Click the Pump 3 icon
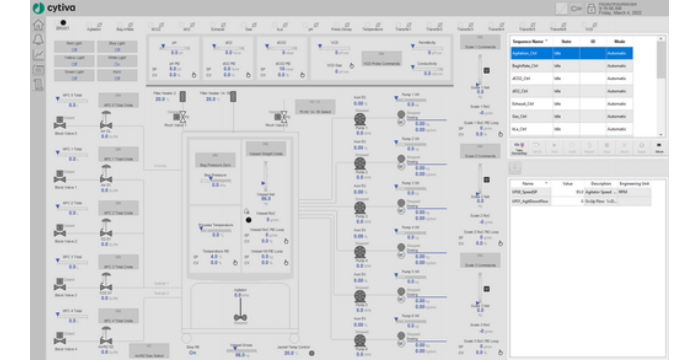The height and width of the screenshot is (360, 700). (360, 208)
